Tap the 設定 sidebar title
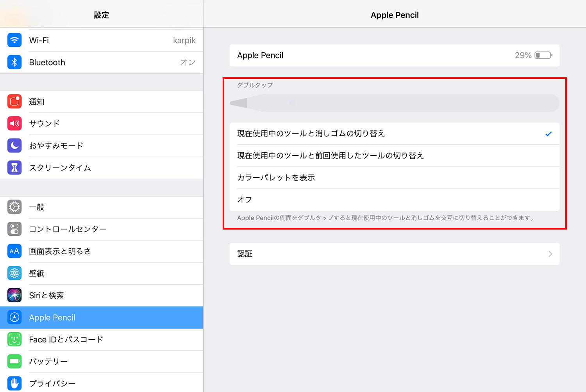Screen dimensions: 586x392 click(102, 15)
